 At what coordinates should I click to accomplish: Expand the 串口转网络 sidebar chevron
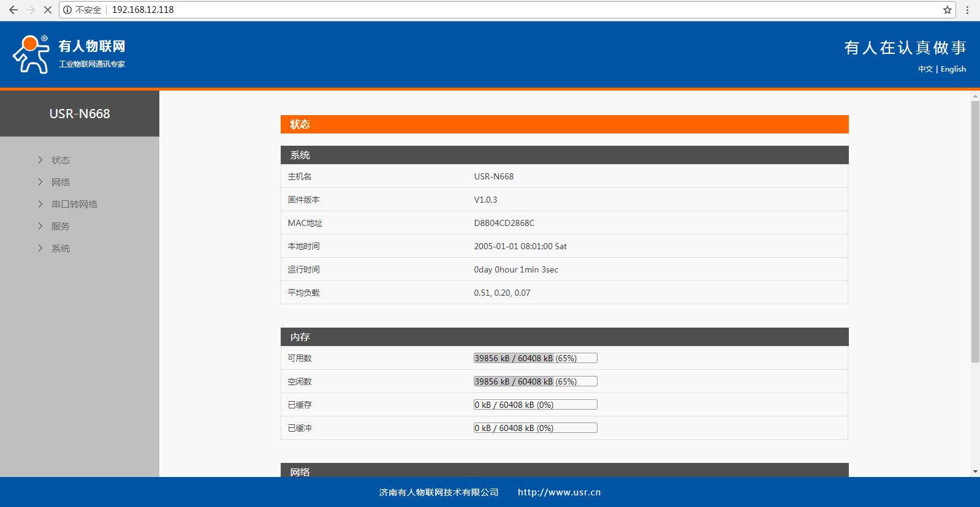coord(40,204)
